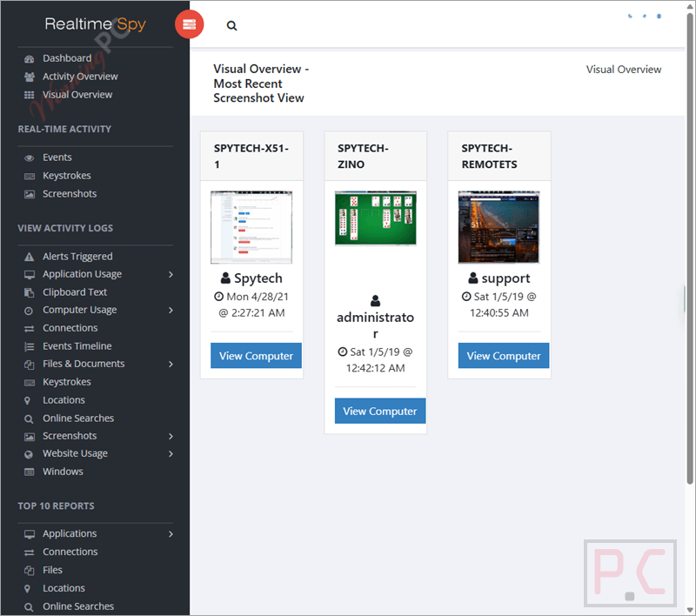Click the Application Usage monitor icon

tap(30, 275)
